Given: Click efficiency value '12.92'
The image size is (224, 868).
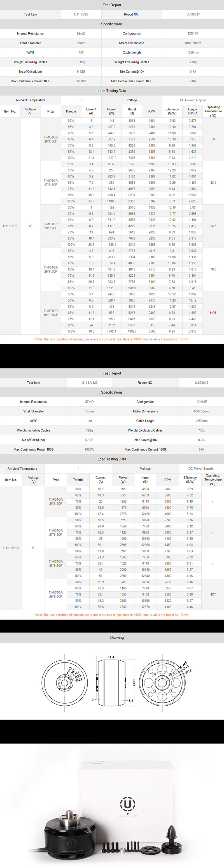Looking at the screenshot, I should click(x=172, y=121).
